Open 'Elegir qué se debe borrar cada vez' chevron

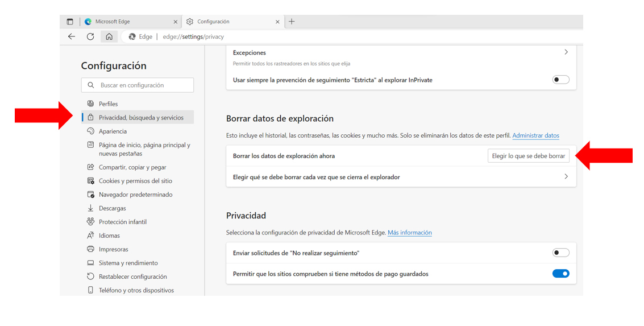[x=566, y=176]
